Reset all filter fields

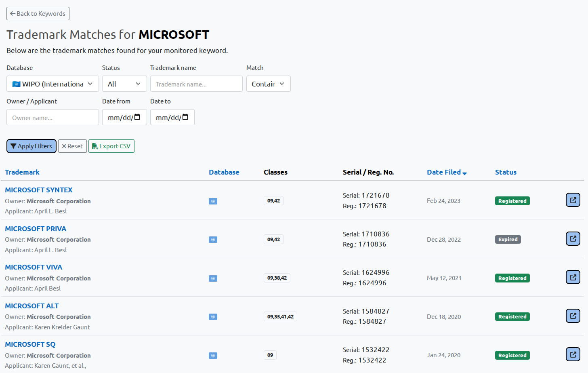pyautogui.click(x=72, y=146)
